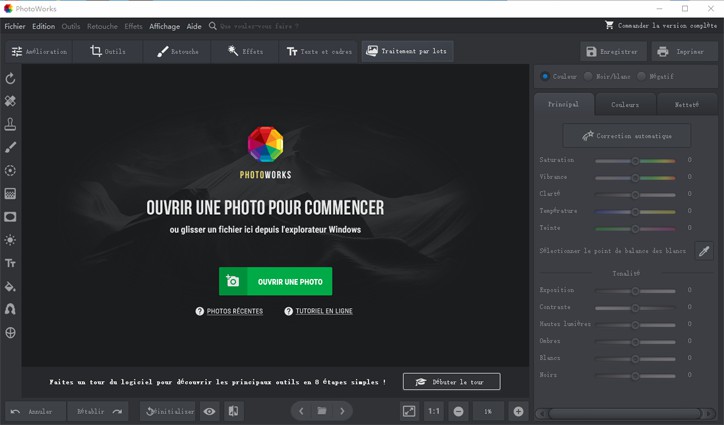
Task: Switch to the Principal tab
Action: (x=563, y=104)
